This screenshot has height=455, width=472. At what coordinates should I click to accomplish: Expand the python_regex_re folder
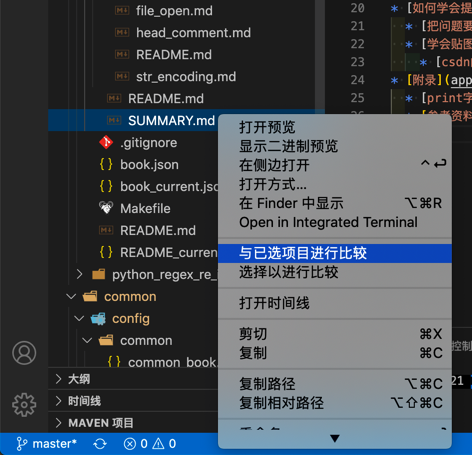(x=79, y=274)
